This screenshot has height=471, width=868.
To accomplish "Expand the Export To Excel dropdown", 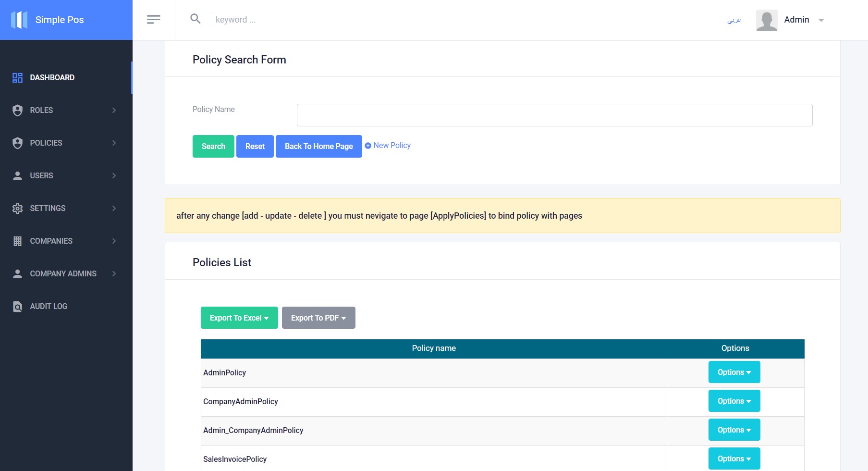I will (x=239, y=318).
